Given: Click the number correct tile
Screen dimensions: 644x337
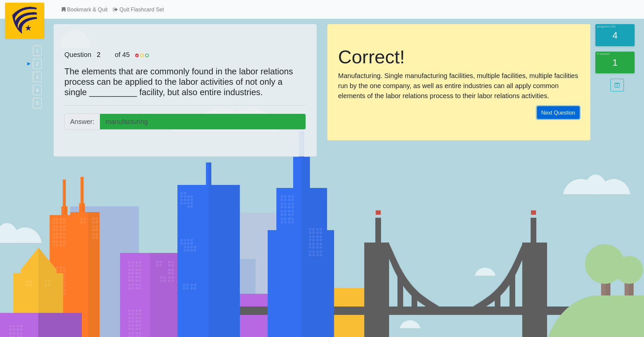Looking at the screenshot, I should point(615,62).
